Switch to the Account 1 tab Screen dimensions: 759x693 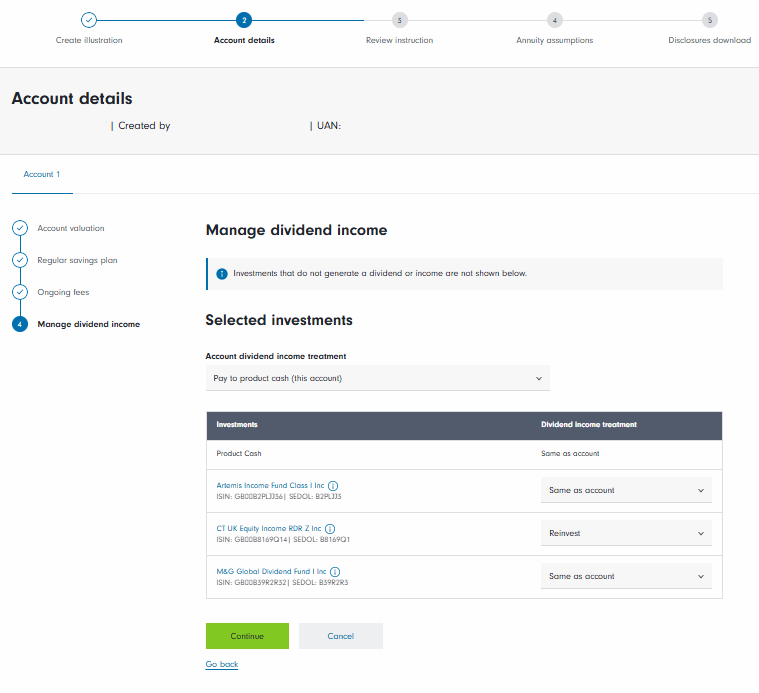(42, 174)
